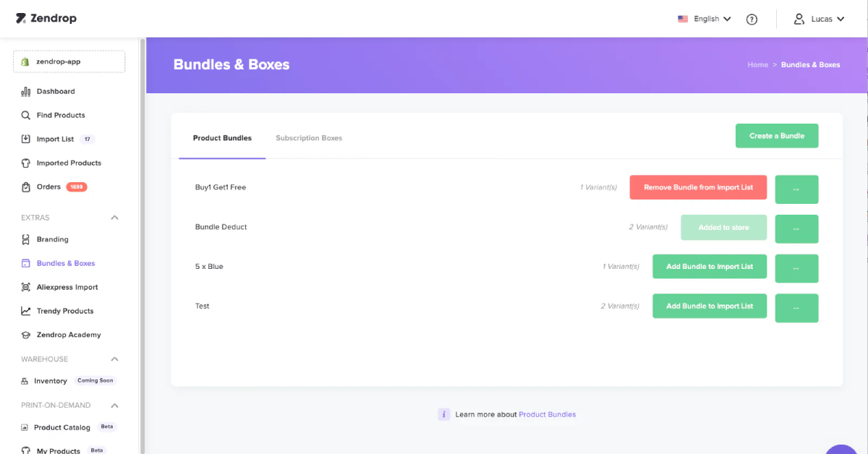The image size is (868, 454).
Task: Open options menu for Buy1 Get1 Free
Action: (x=796, y=189)
